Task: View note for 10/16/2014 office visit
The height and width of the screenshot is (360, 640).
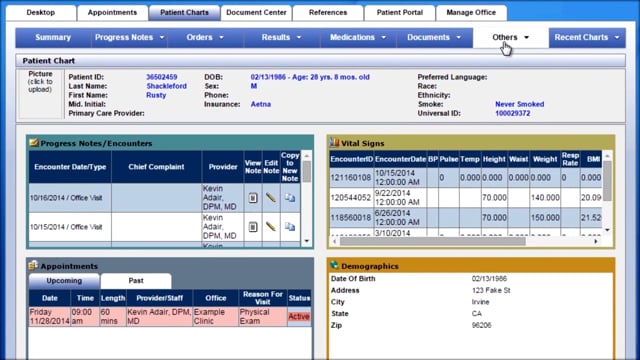Action: coord(253,198)
